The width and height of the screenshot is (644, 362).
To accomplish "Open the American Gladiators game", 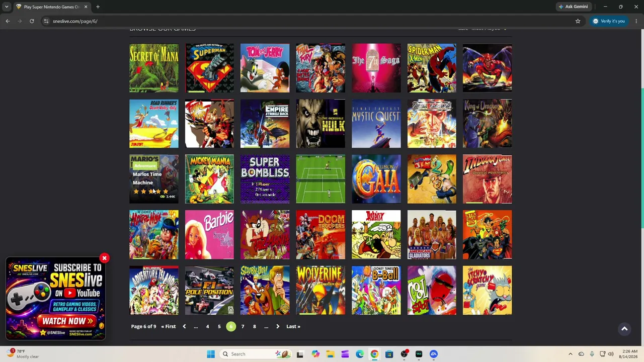I will [432, 235].
